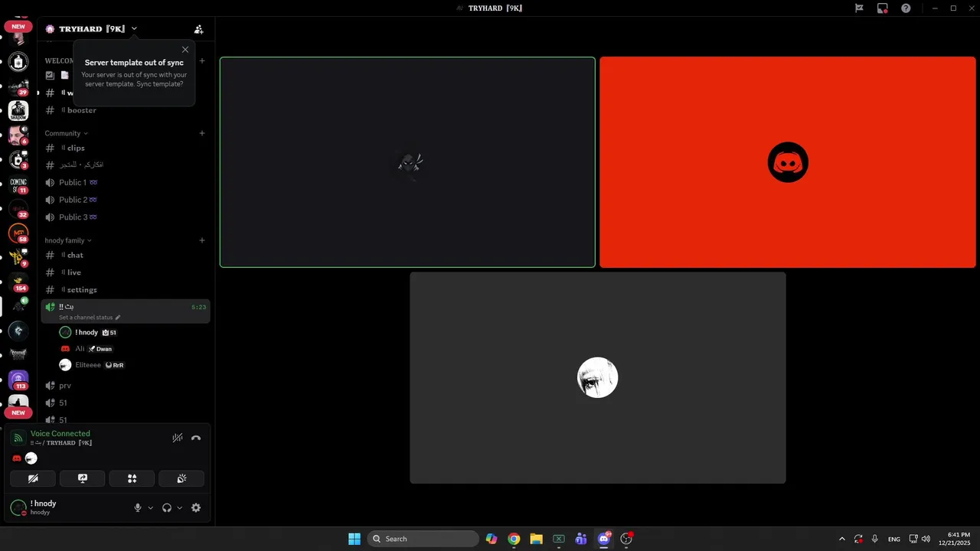The height and width of the screenshot is (551, 980).
Task: Share your screen from voice panel
Action: tap(83, 478)
